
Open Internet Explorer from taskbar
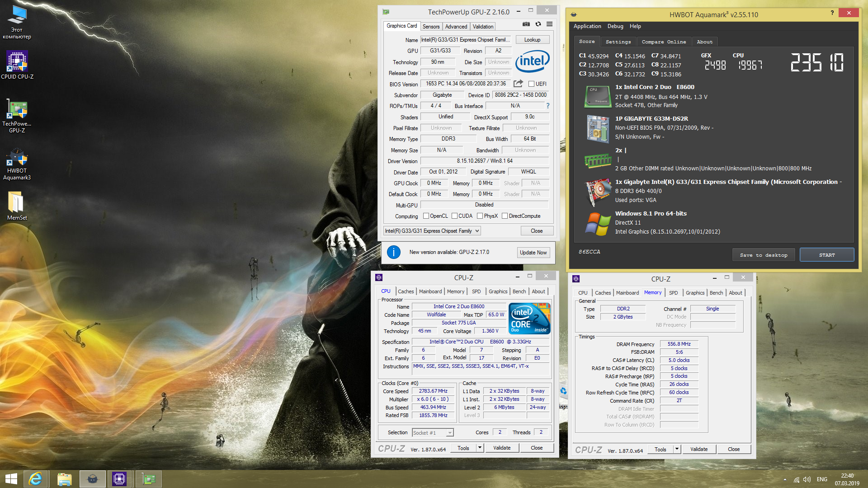(35, 479)
